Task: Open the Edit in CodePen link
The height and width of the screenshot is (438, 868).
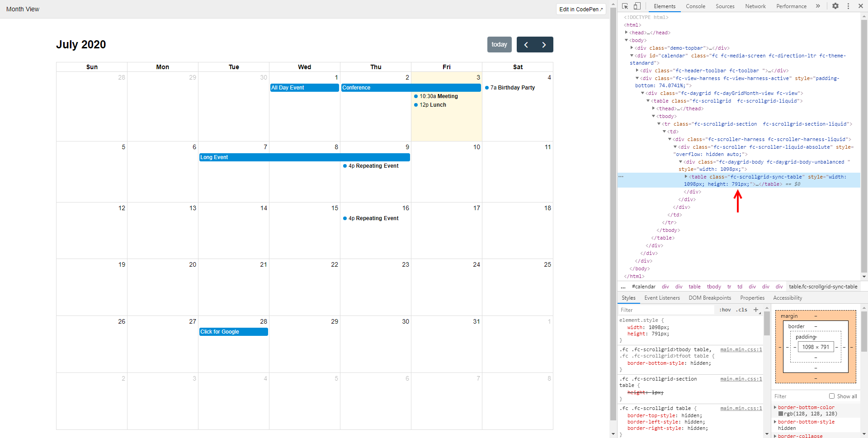Action: pos(580,9)
